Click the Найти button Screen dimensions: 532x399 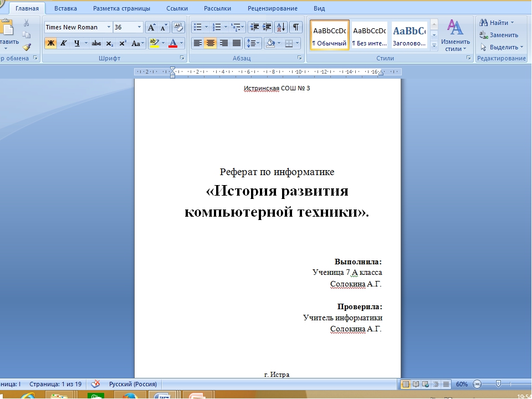pyautogui.click(x=497, y=23)
